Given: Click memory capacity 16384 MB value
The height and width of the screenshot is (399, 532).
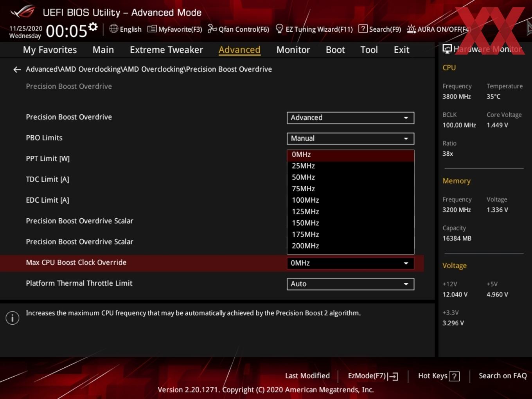Looking at the screenshot, I should coord(457,238).
